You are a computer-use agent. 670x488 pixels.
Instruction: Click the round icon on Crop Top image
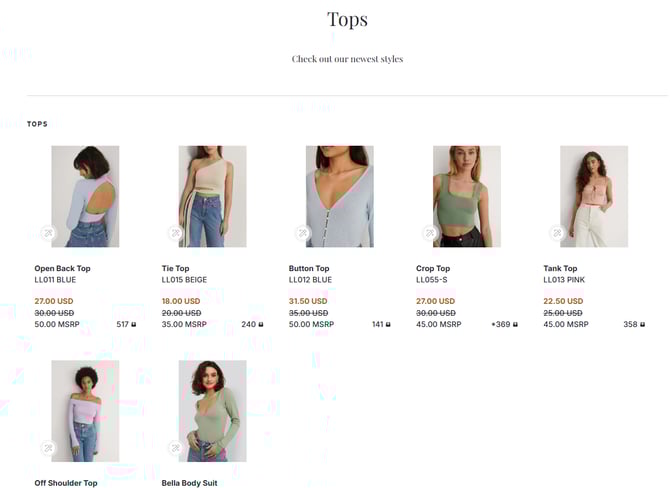[429, 233]
